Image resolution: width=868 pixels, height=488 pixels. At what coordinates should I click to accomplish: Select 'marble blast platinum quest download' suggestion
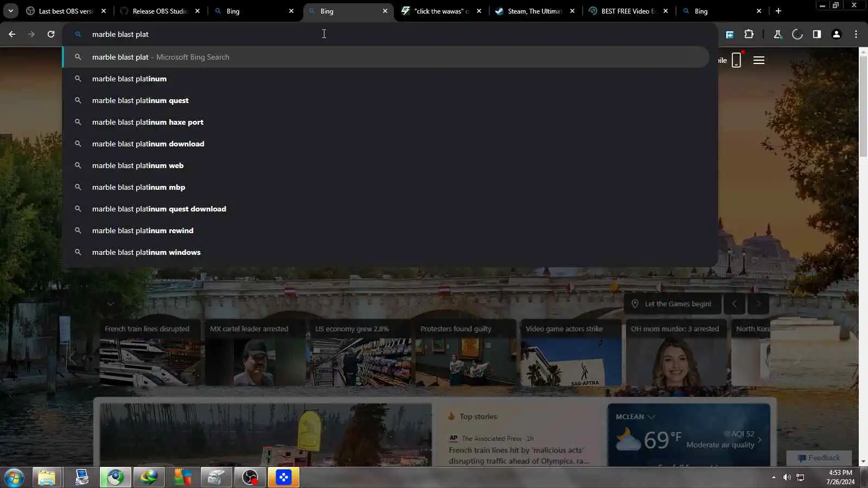(386, 209)
